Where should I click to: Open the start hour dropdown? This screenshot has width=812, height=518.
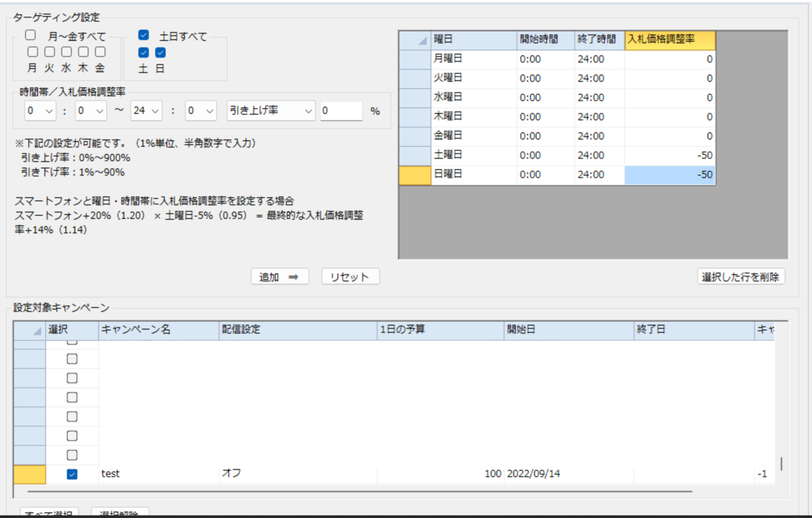(40, 111)
